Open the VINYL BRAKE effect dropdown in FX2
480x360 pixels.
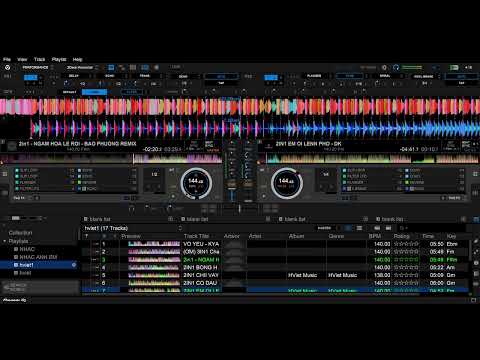[x=425, y=76]
